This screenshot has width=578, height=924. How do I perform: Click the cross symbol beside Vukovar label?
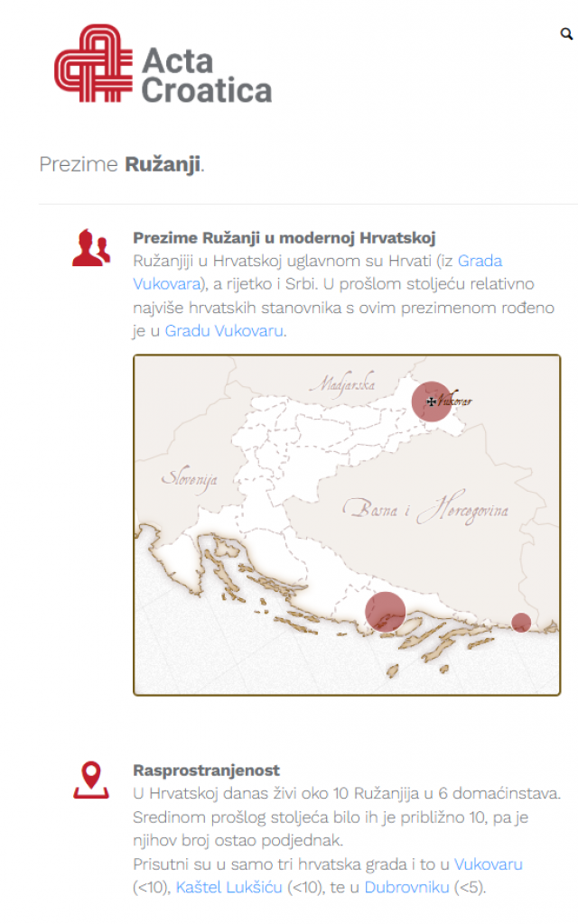coord(431,401)
